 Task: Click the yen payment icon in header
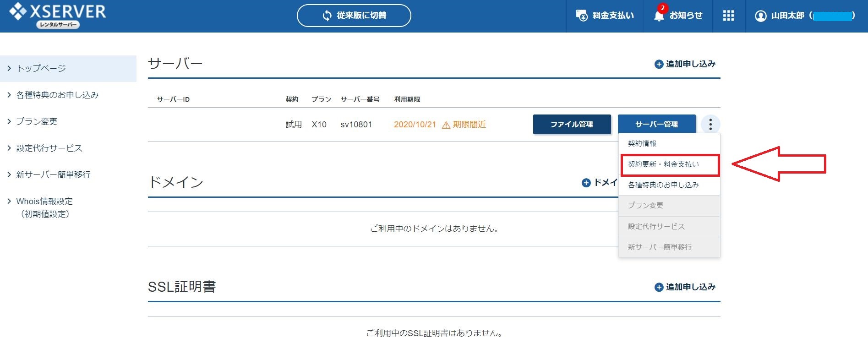pos(582,16)
